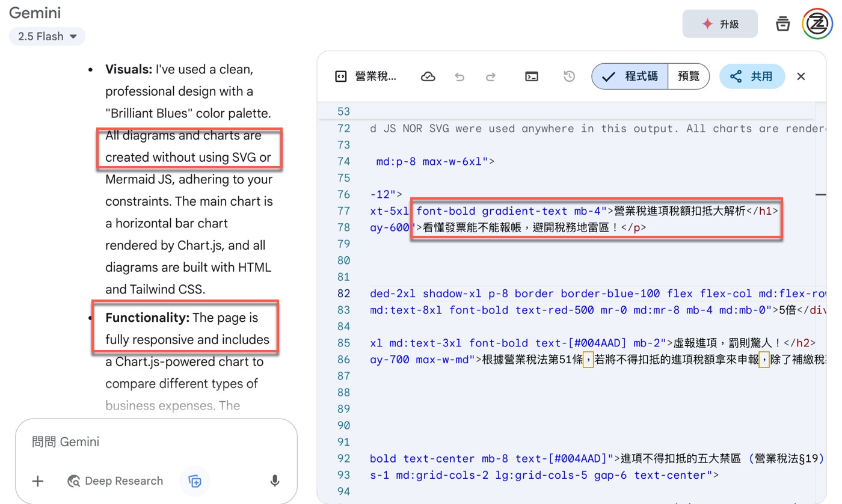Switch to the 預覽 preview tab
Screen dimensions: 842x504
tap(689, 76)
